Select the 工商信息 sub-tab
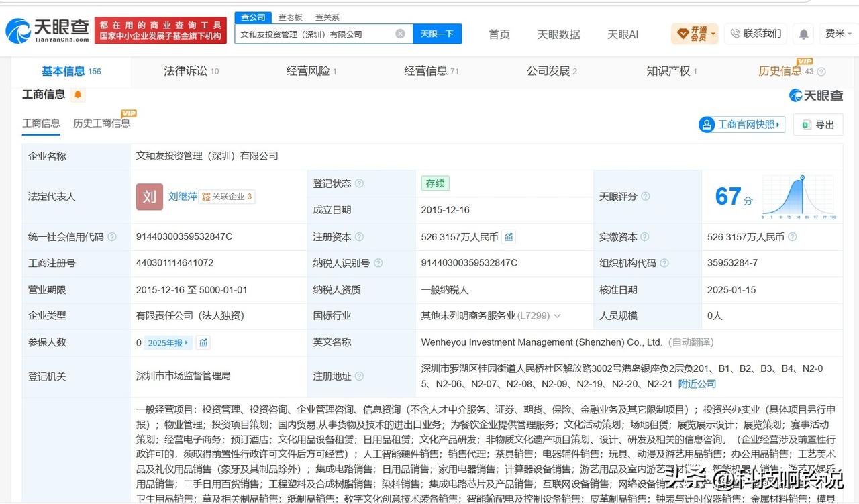The height and width of the screenshot is (504, 859). [x=41, y=123]
